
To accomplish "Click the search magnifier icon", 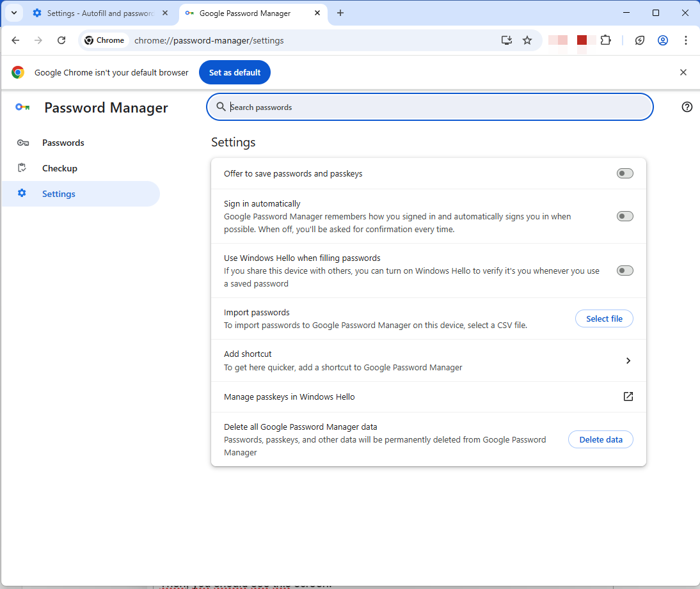I will pyautogui.click(x=221, y=107).
